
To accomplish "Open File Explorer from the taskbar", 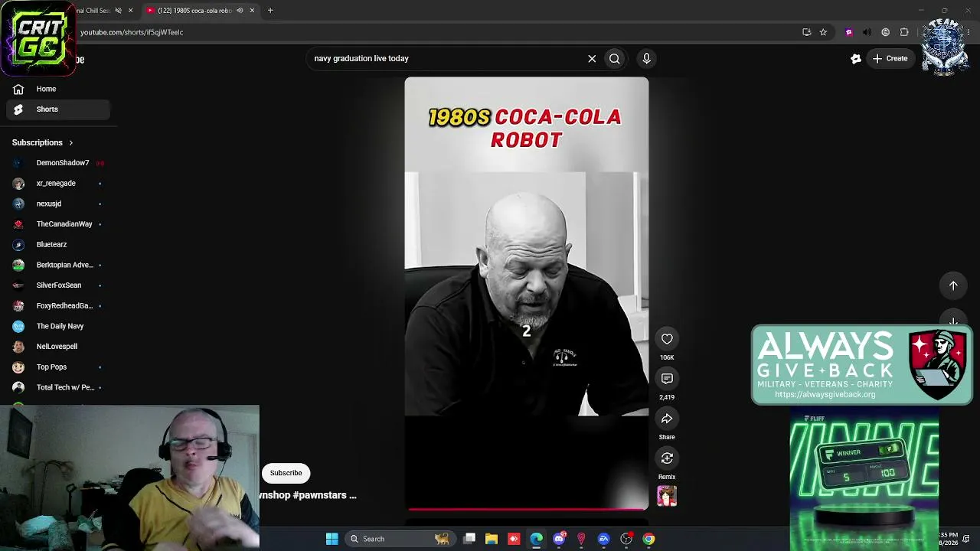I will point(492,539).
